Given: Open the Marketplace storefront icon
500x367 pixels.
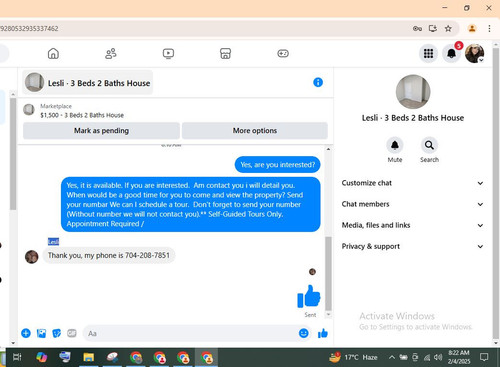Looking at the screenshot, I should point(226,53).
